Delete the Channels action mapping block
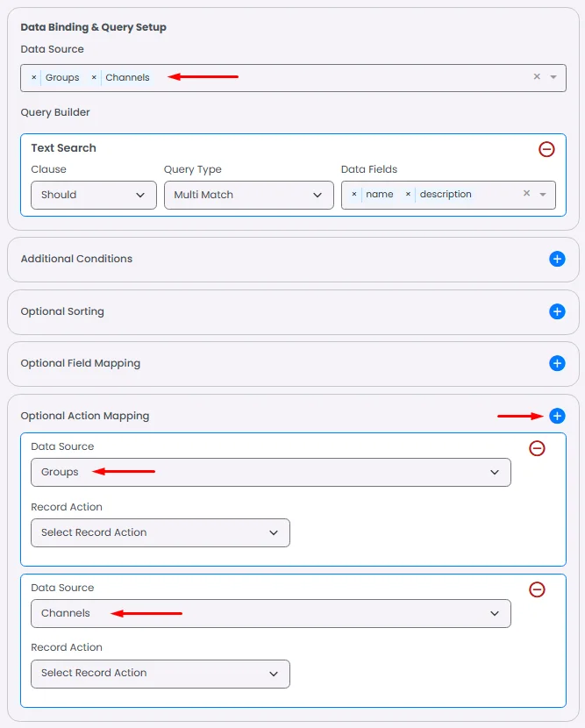 pos(537,589)
